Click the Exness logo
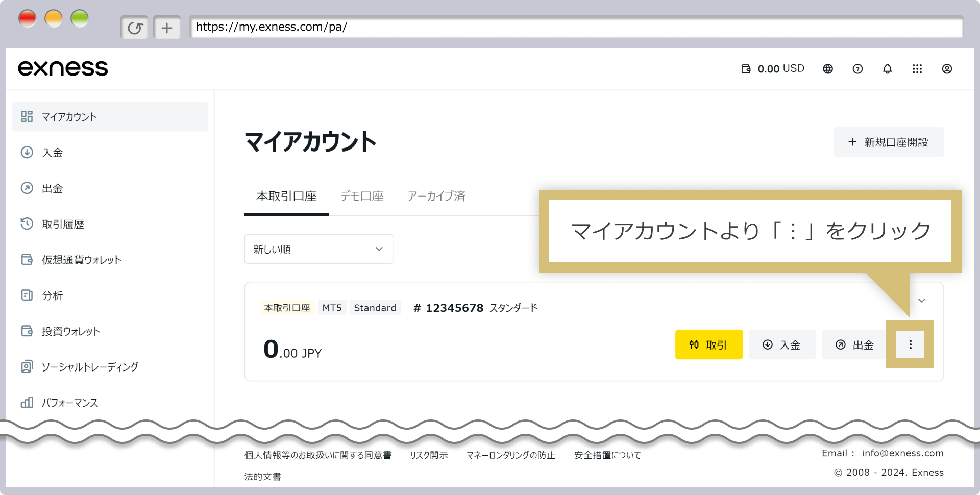The height and width of the screenshot is (495, 980). click(x=63, y=68)
